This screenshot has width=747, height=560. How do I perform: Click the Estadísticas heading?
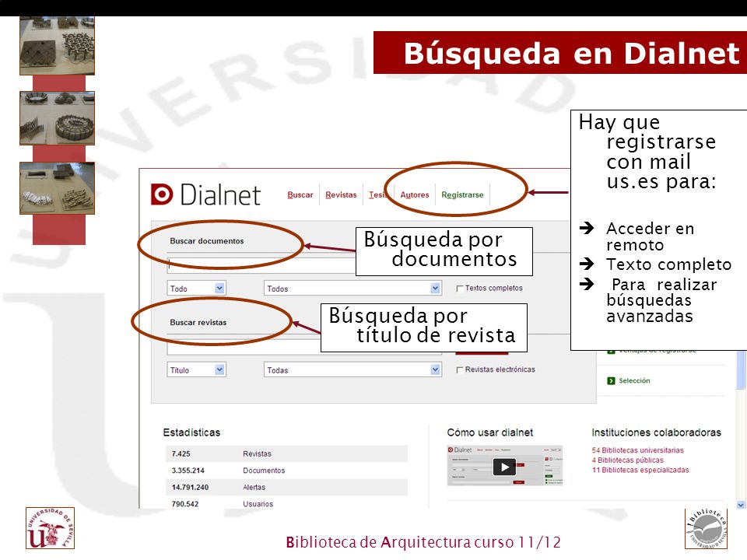[191, 432]
